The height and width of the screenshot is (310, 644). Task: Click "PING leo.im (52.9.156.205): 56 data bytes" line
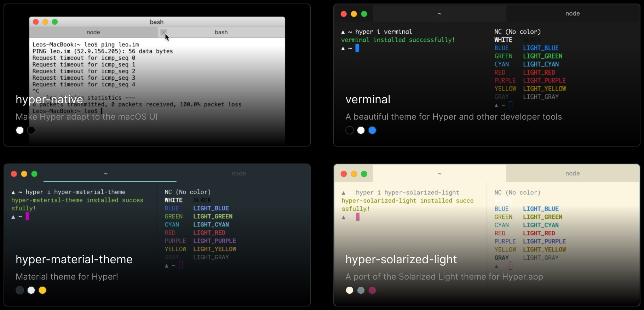tap(103, 51)
